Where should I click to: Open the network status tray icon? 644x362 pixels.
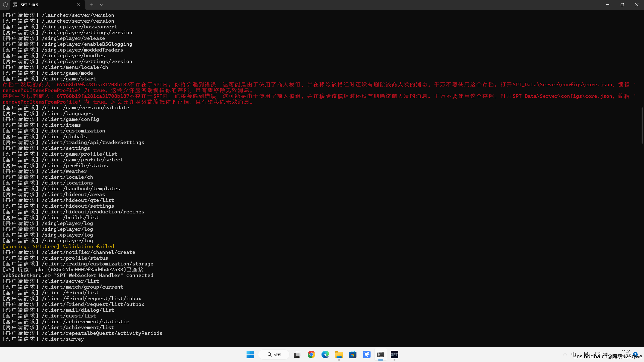[598, 354]
